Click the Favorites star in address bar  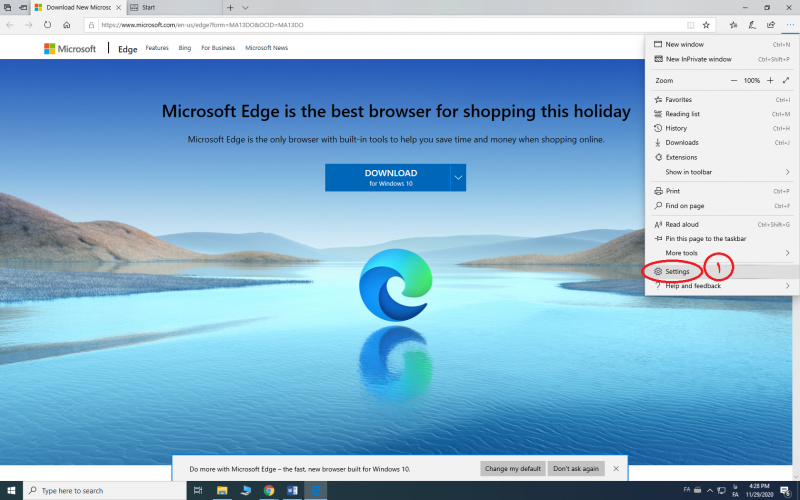click(706, 24)
